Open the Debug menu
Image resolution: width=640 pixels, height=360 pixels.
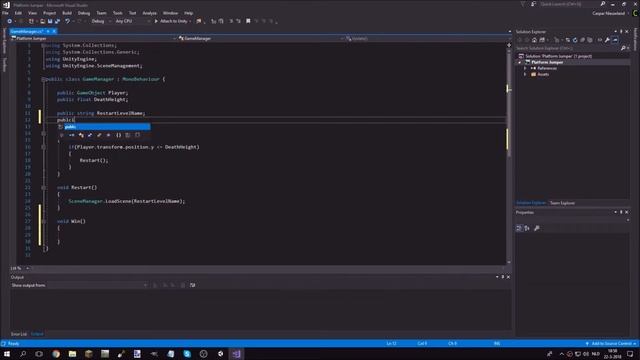[x=84, y=13]
